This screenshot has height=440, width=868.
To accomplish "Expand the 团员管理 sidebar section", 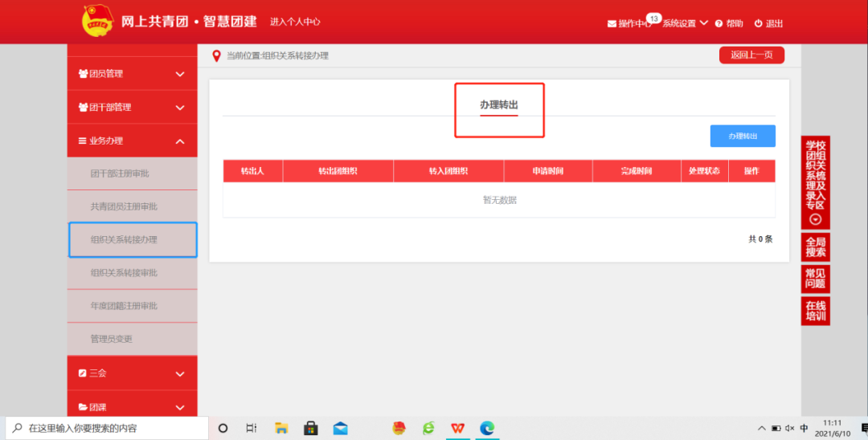I will pyautogui.click(x=132, y=74).
